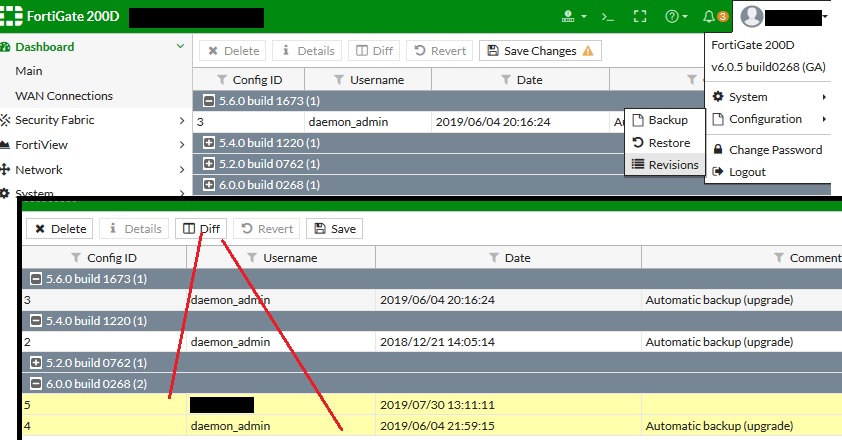The height and width of the screenshot is (440, 842).
Task: Select Change Password from the user menu
Action: click(768, 150)
